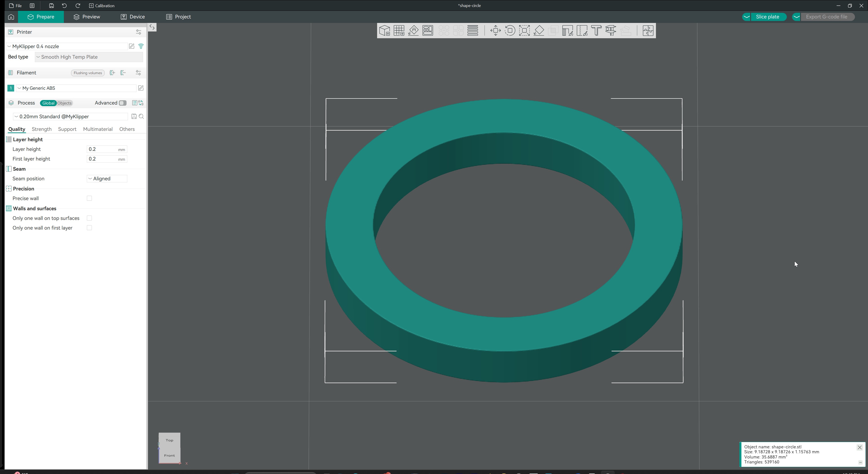Screen dimensions: 868x474
Task: Select the Rotate tool
Action: (x=510, y=31)
